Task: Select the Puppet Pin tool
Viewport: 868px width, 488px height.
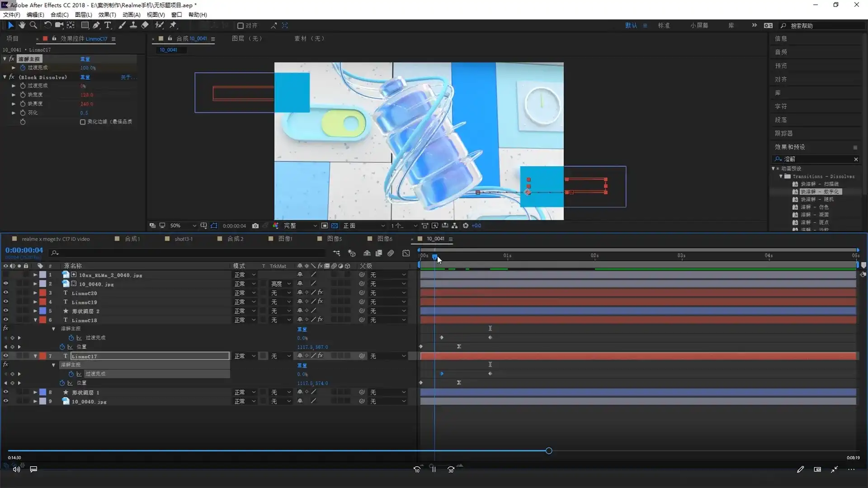Action: tap(173, 25)
